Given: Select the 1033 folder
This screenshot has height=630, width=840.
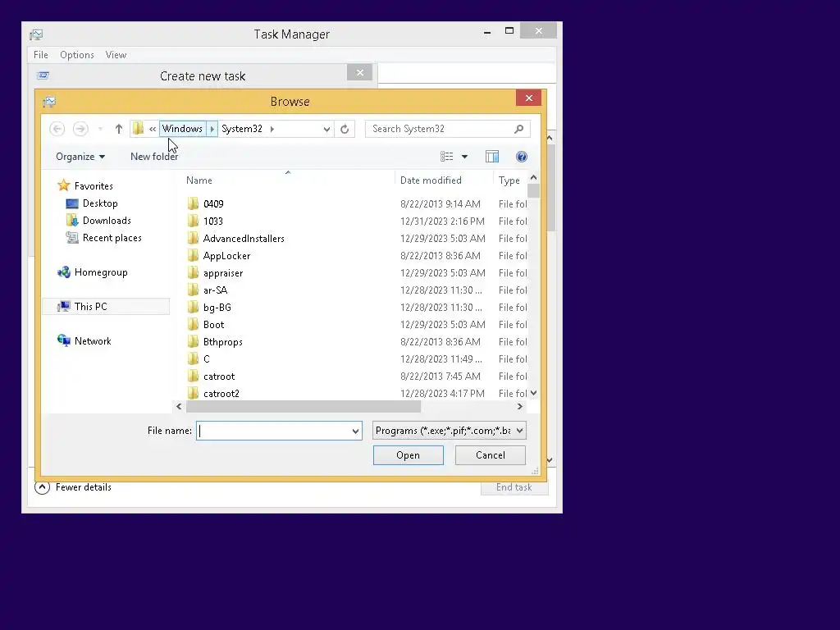Looking at the screenshot, I should click(212, 221).
